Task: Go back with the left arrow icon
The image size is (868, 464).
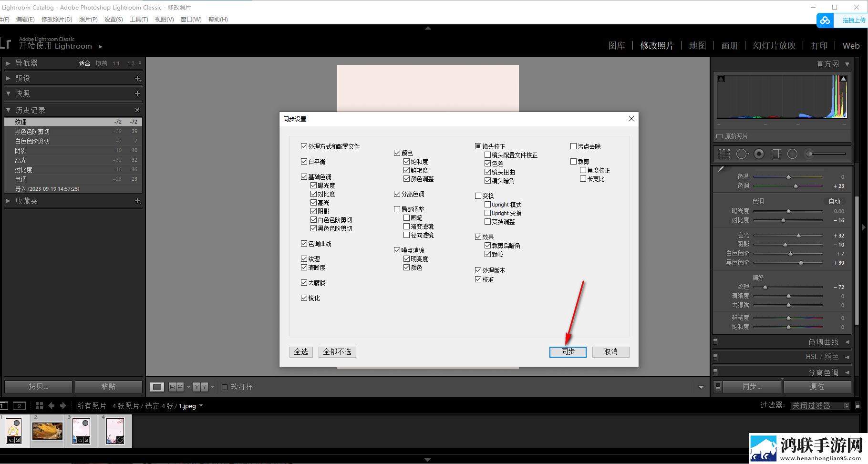Action: (x=52, y=406)
